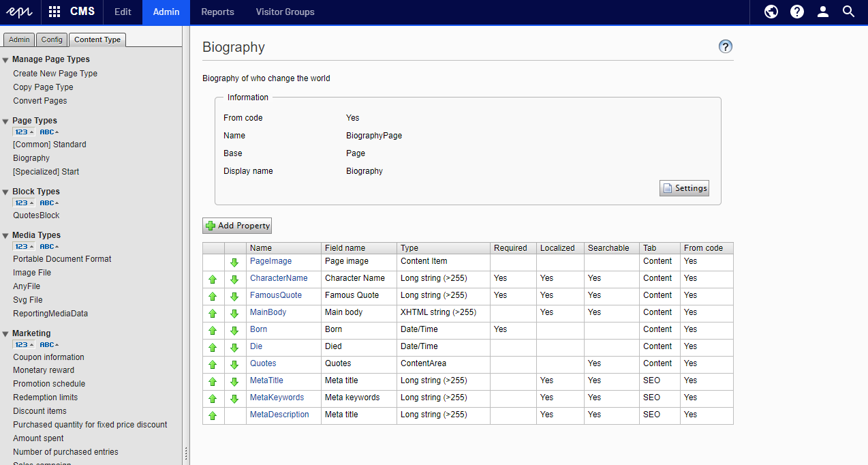The height and width of the screenshot is (465, 868).
Task: Open the MainBody property link
Action: 268,312
